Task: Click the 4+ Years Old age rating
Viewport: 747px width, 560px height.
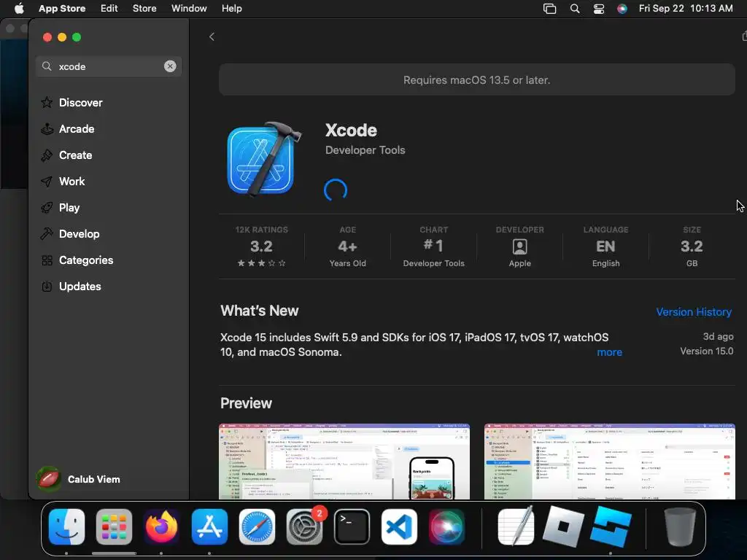Action: [x=348, y=246]
